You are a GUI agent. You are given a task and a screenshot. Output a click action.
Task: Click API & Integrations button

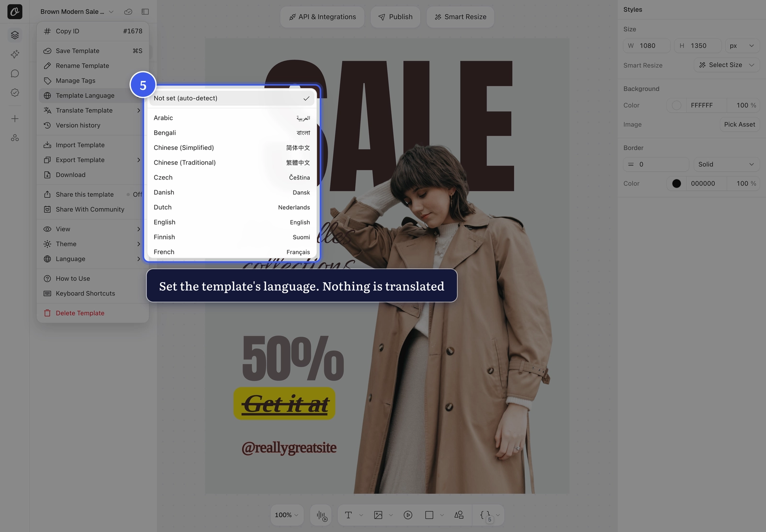click(x=322, y=17)
